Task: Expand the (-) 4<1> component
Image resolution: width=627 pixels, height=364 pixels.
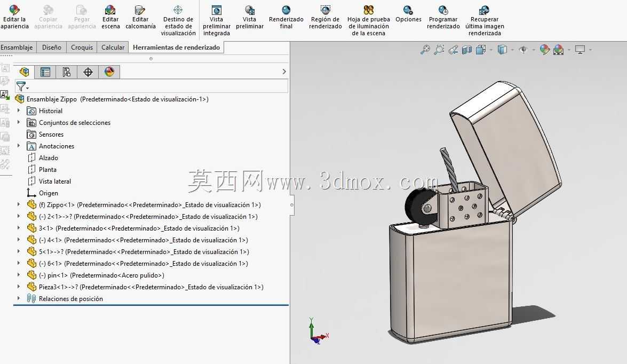Action: (18, 240)
